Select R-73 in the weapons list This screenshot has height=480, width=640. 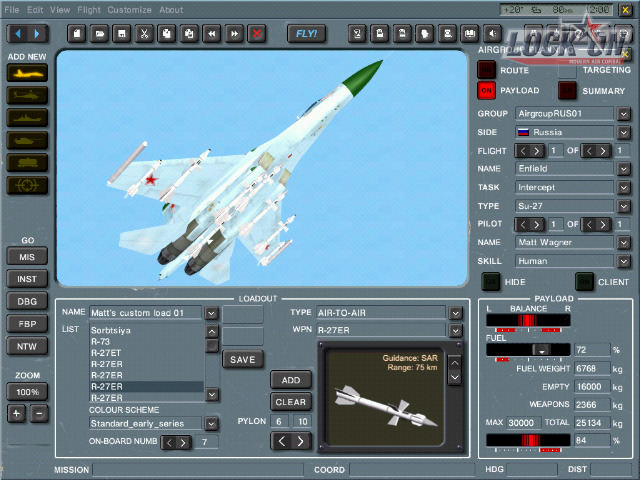click(101, 342)
